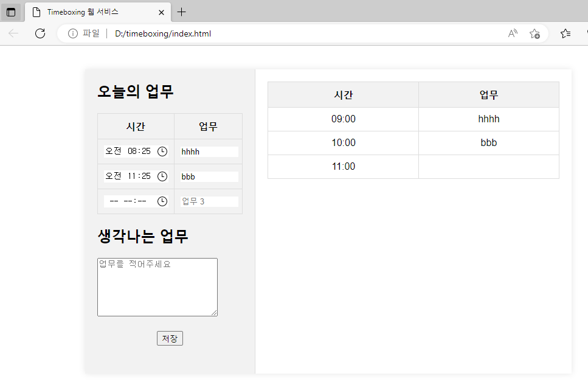Click the 저장 save button
Screen dimensions: 588x390
point(170,338)
